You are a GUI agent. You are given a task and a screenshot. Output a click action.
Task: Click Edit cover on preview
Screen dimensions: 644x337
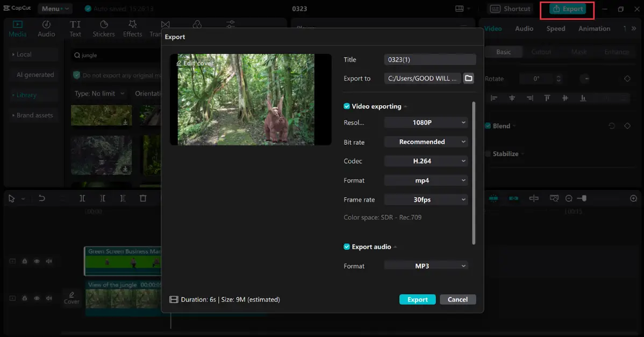(x=195, y=64)
